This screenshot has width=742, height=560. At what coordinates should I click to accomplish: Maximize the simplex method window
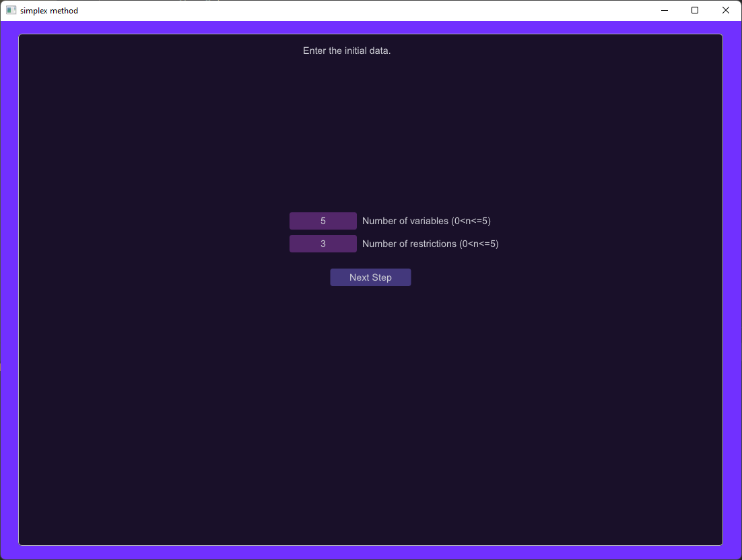[695, 10]
